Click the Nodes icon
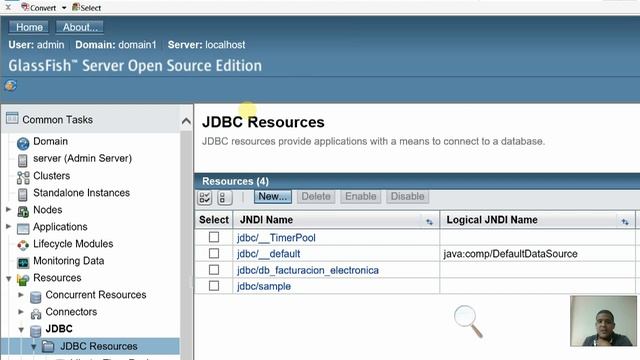Screen dimensions: 640x360 pos(23,211)
